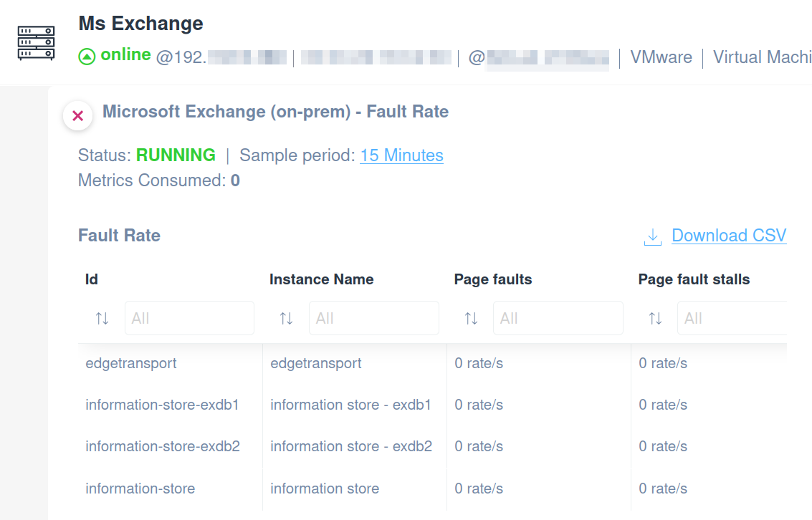Image resolution: width=812 pixels, height=520 pixels.
Task: Sort the table by Instance Name
Action: pyautogui.click(x=287, y=318)
